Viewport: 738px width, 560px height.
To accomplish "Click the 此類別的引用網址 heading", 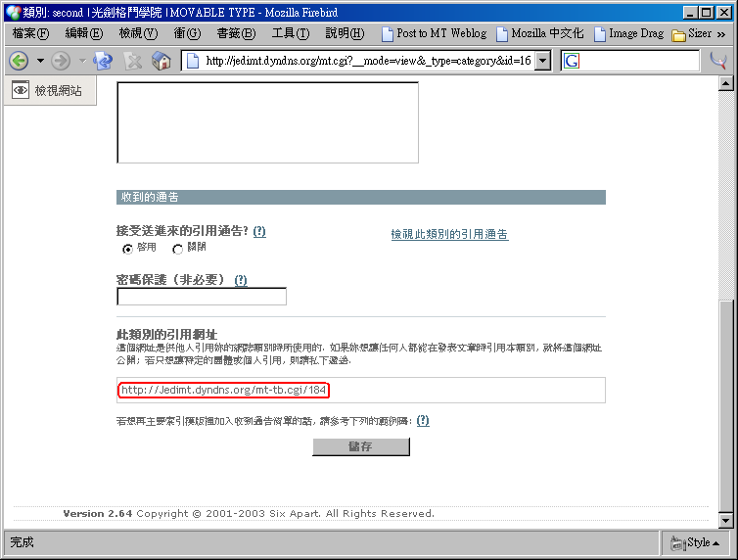I will tap(166, 335).
